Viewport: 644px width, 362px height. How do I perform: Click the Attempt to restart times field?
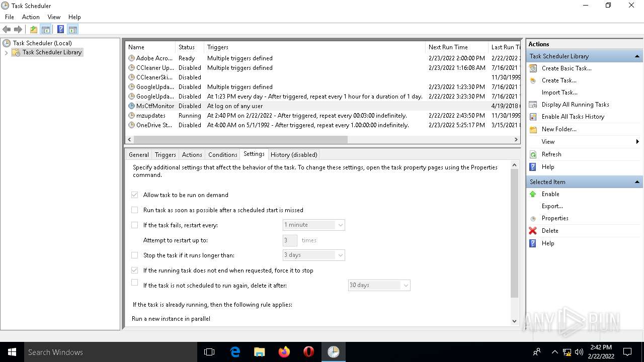[290, 240]
